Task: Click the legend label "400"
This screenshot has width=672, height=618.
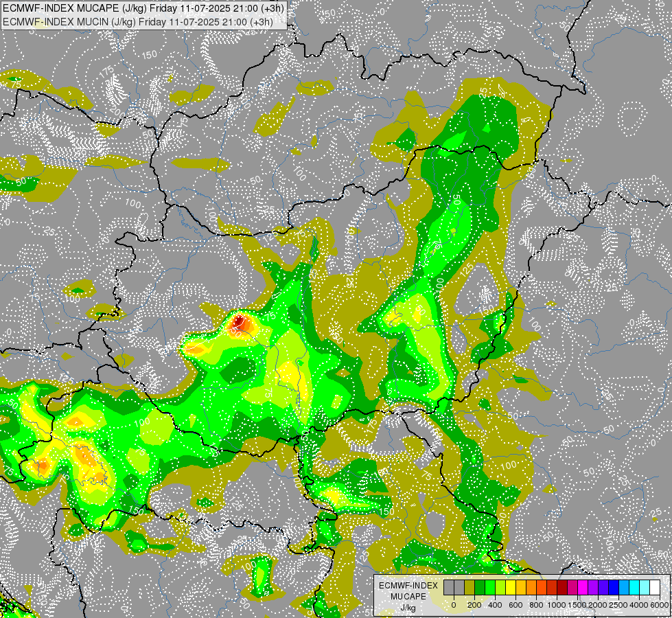Action: [495, 605]
